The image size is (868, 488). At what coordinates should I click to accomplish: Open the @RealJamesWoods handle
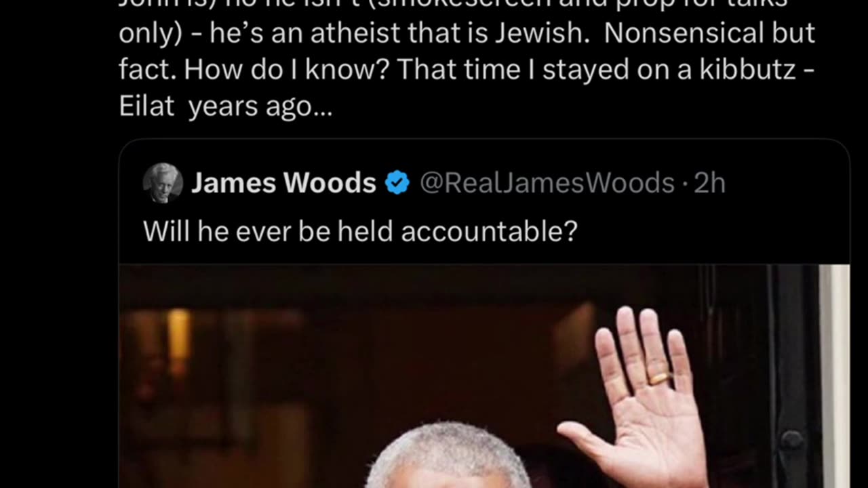point(547,183)
